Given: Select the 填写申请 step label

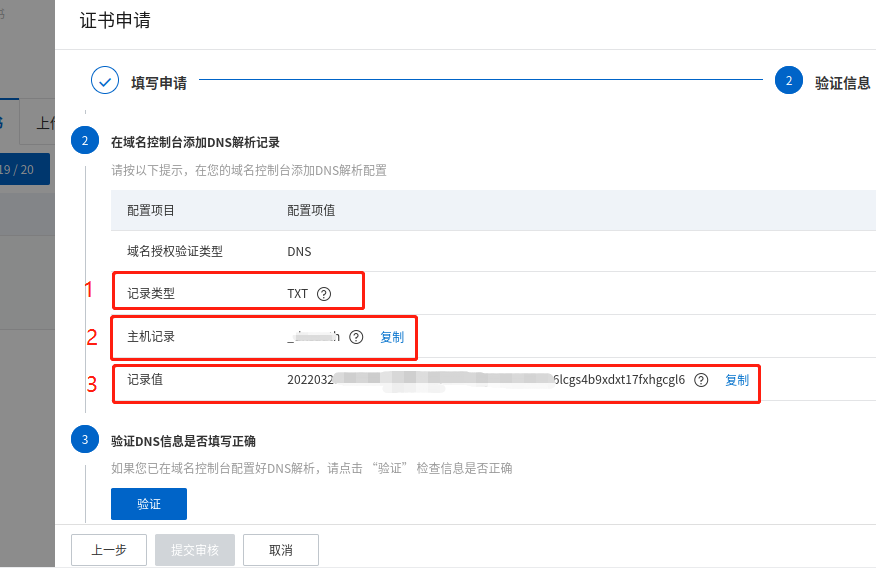Looking at the screenshot, I should [159, 83].
